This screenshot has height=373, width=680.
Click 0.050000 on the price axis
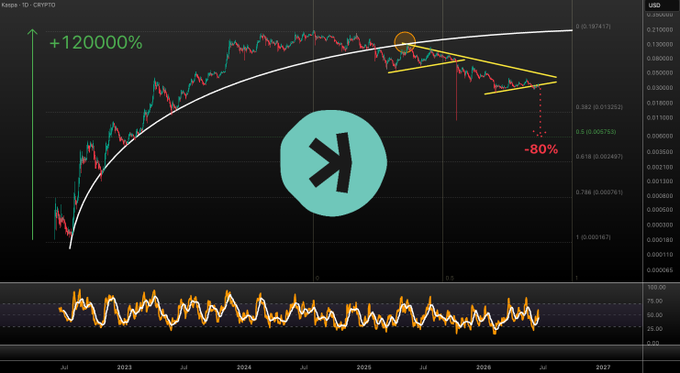[660, 73]
